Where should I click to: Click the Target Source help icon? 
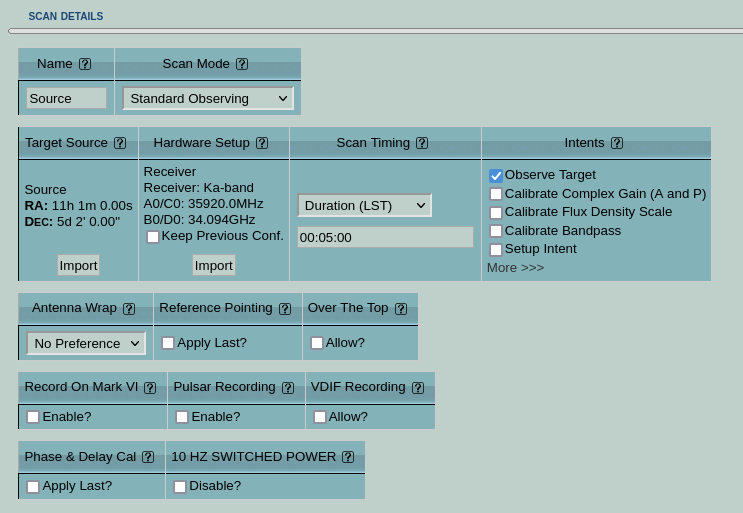[120, 143]
